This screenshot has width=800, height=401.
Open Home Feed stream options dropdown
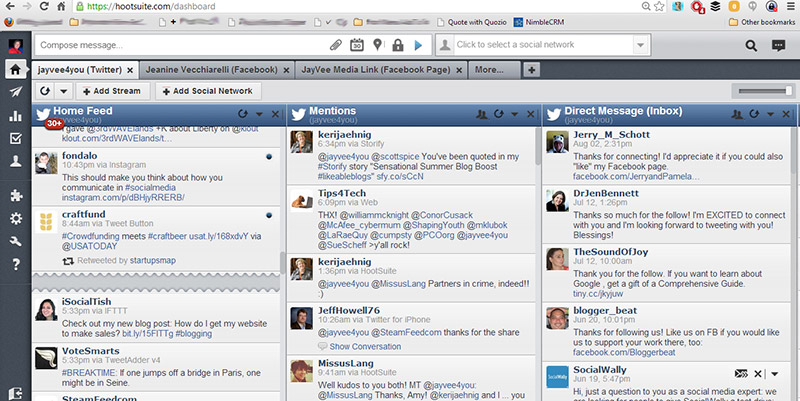(x=259, y=114)
